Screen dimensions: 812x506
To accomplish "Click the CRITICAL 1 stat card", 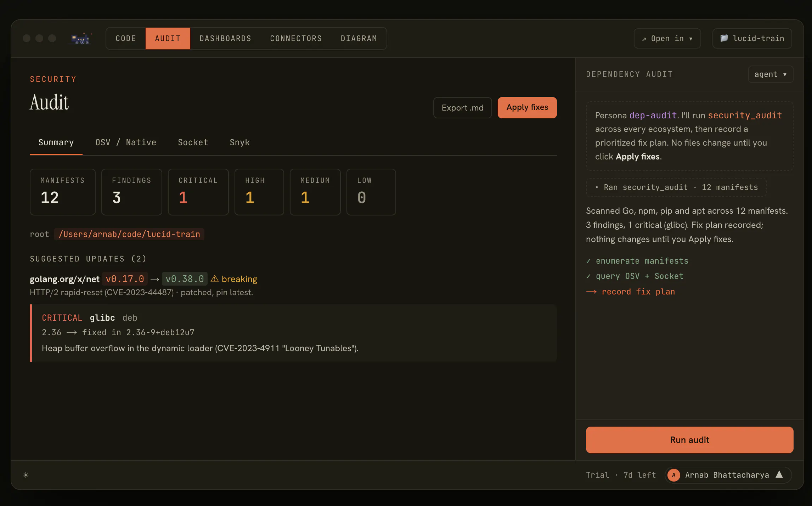I will 198,192.
